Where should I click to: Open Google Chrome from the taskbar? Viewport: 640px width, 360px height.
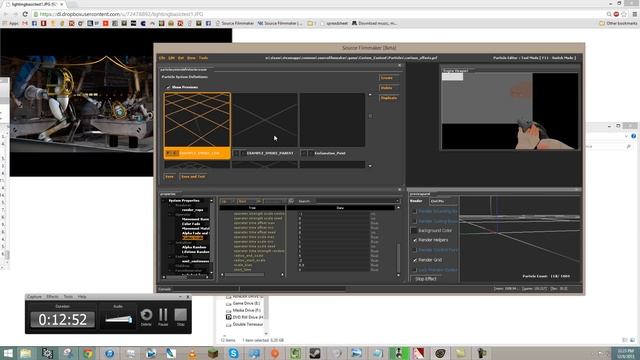pos(88,353)
